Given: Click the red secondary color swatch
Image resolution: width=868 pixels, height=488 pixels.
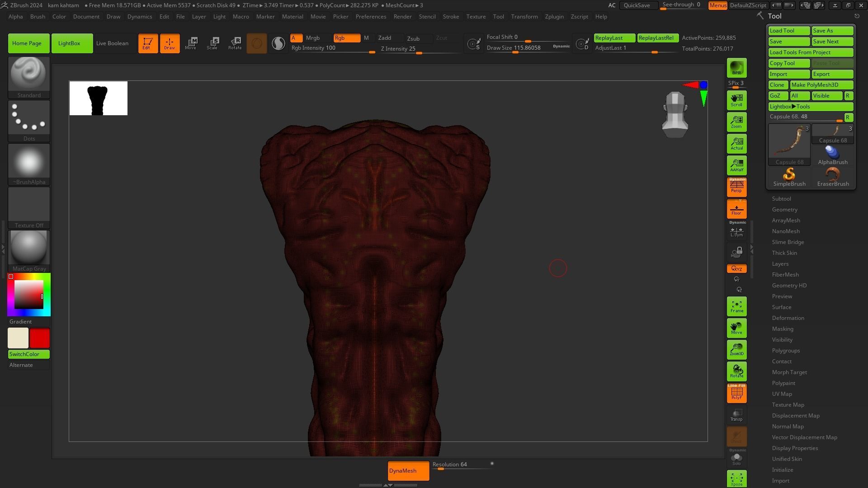Looking at the screenshot, I should (40, 338).
